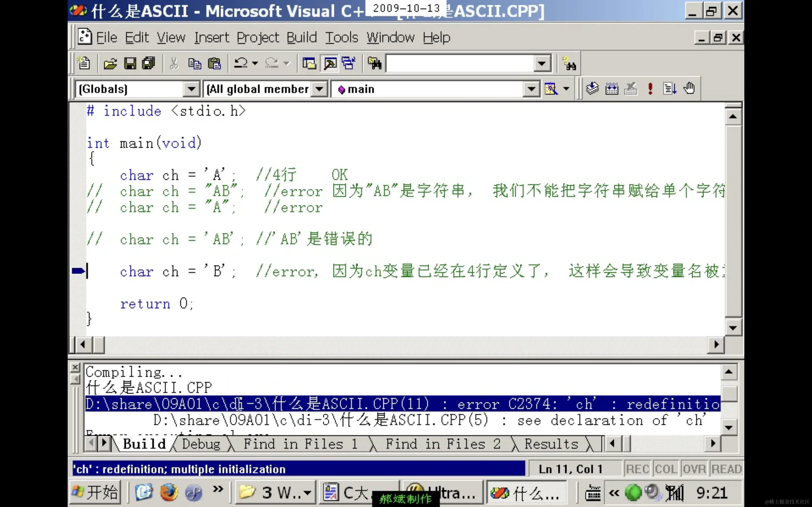Toggle the OVR overtype status indicator
The image size is (812, 507).
694,469
